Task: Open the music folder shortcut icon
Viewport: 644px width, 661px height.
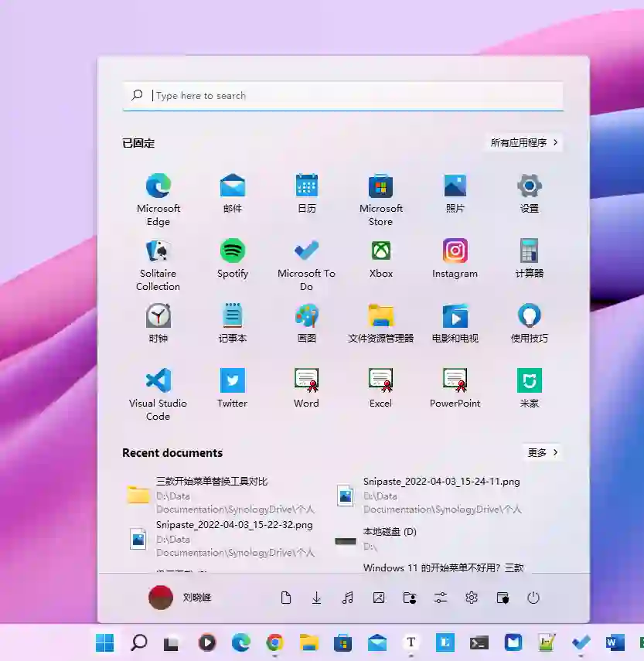Action: 348,598
